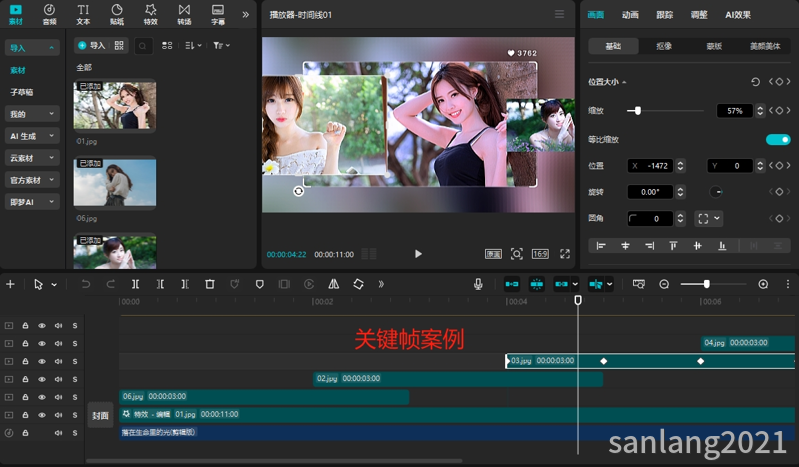Select the 美颜美体 sub-tab
Image resolution: width=799 pixels, height=467 pixels.
(x=765, y=46)
